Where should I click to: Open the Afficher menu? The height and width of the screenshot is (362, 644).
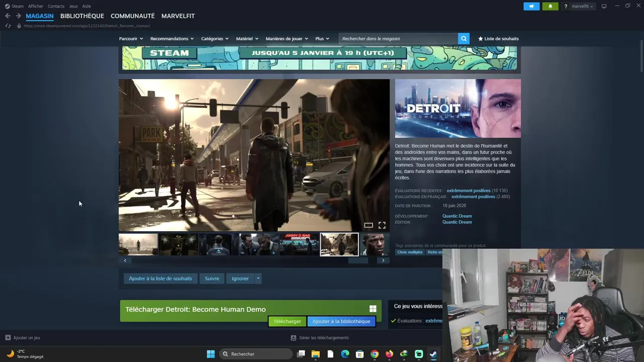pyautogui.click(x=36, y=6)
